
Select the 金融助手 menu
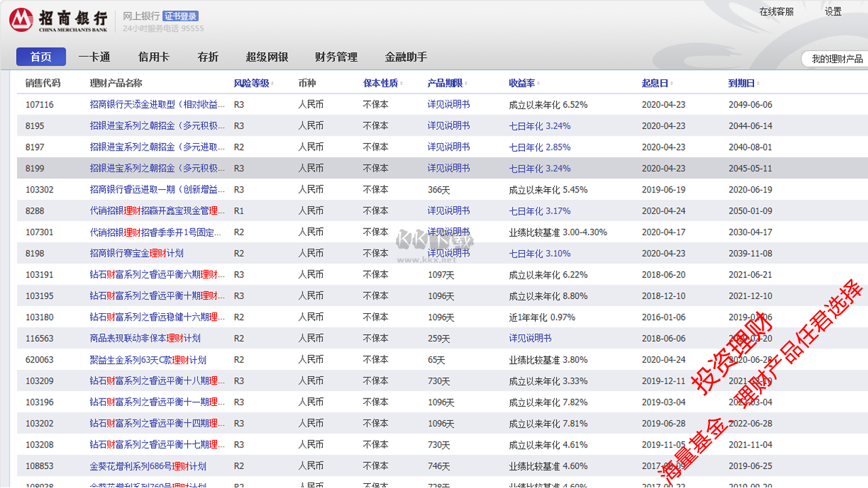(406, 57)
